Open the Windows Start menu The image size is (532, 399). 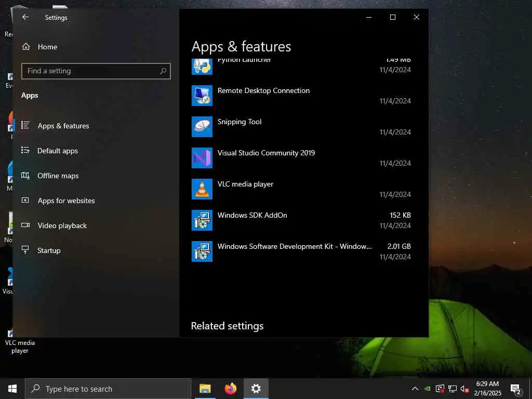click(x=12, y=389)
